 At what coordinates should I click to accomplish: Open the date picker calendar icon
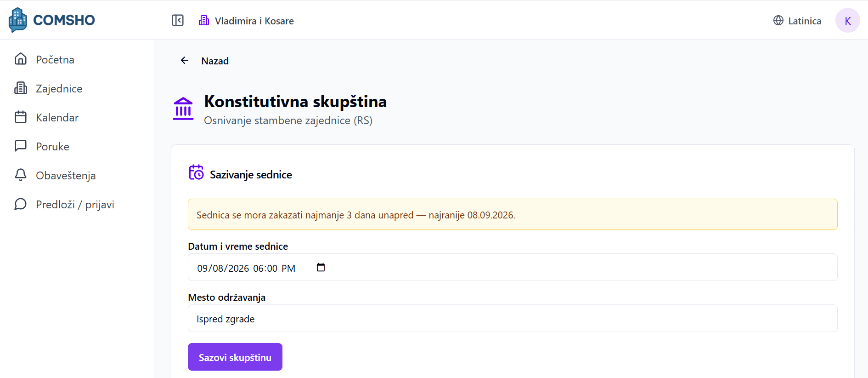pos(321,267)
